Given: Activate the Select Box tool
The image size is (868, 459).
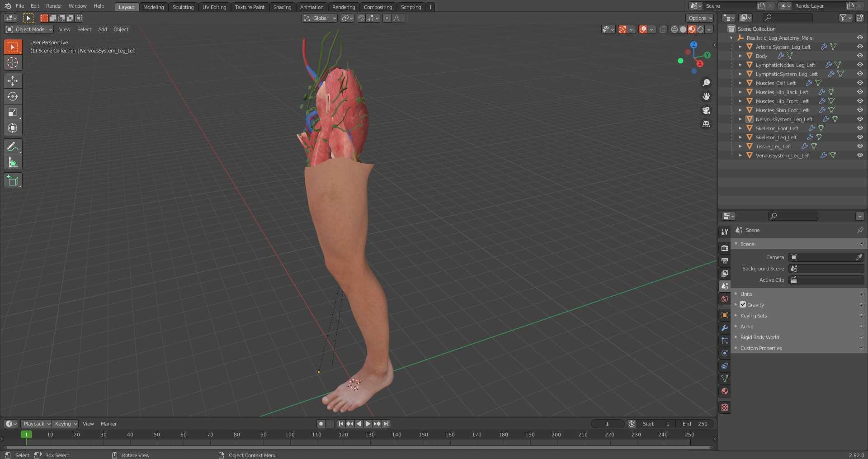Looking at the screenshot, I should click(13, 47).
